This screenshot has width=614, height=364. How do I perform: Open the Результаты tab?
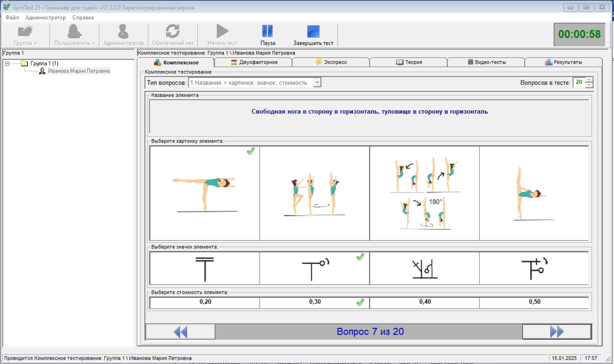point(563,62)
